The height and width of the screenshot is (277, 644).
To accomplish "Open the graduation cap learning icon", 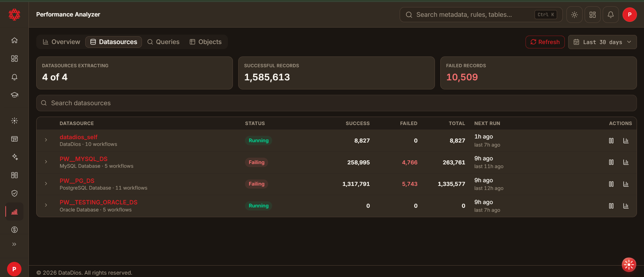I will pyautogui.click(x=14, y=95).
